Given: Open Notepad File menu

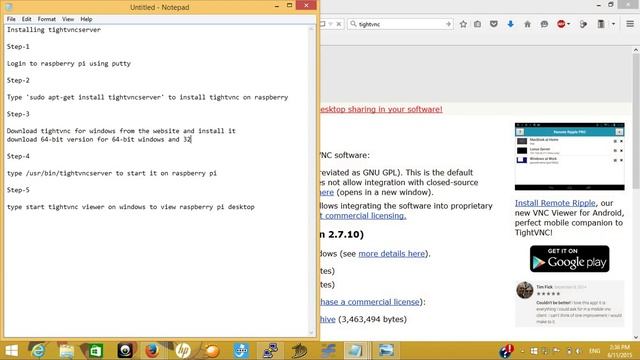Looking at the screenshot, I should pos(11,19).
